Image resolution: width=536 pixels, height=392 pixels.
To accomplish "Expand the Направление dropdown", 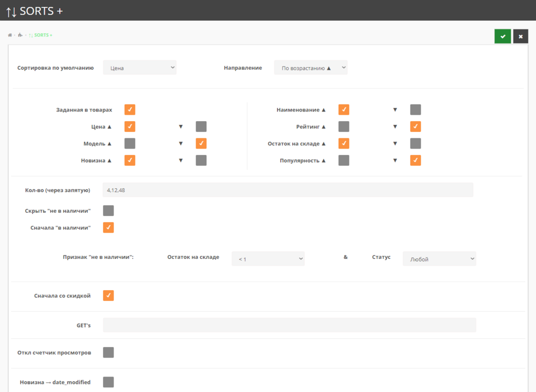I will (311, 68).
